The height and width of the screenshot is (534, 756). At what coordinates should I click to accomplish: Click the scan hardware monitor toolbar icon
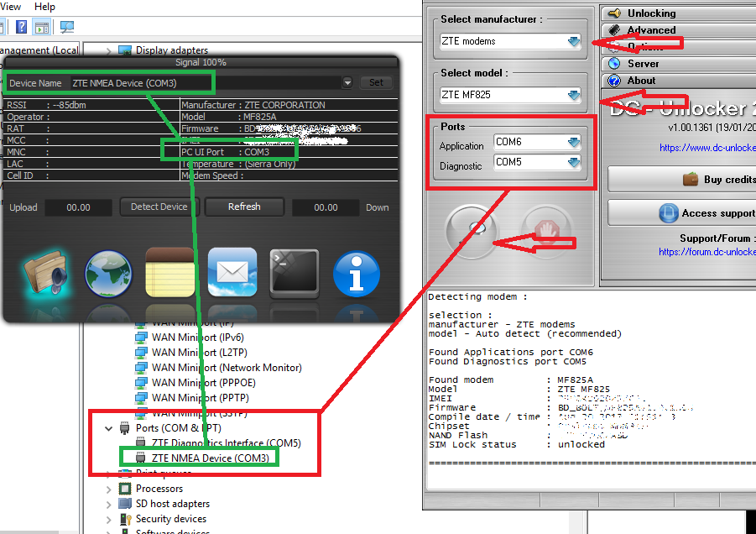click(x=67, y=27)
